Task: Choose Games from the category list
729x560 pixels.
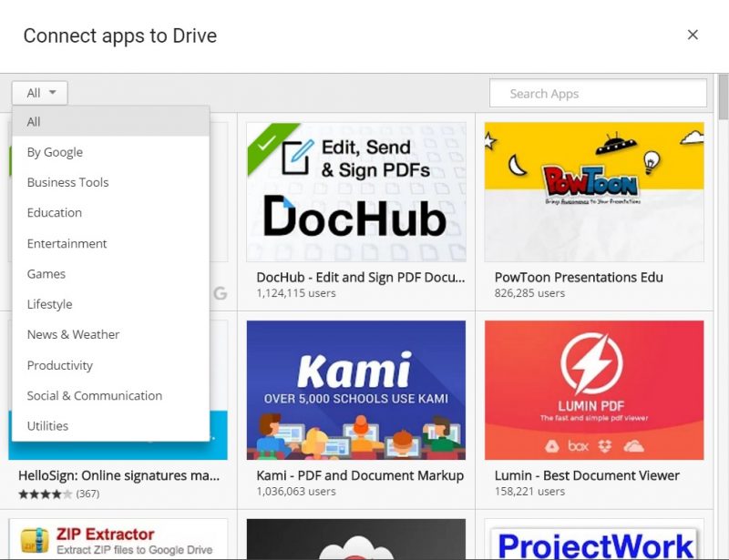Action: coord(111,274)
